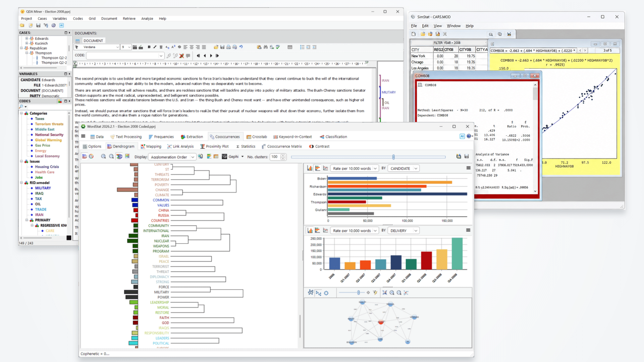The height and width of the screenshot is (362, 644).
Task: Open the Analyze menu in QDA Miner
Action: click(147, 19)
